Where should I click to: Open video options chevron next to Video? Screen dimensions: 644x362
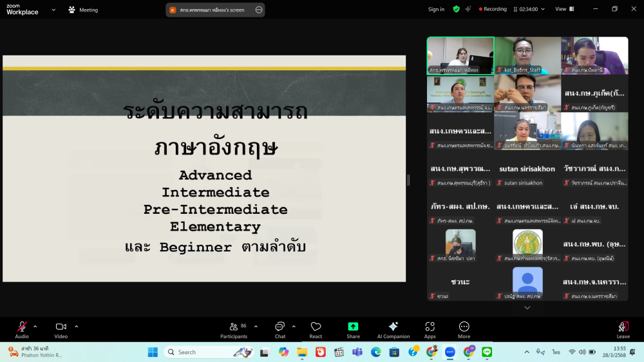(77, 327)
